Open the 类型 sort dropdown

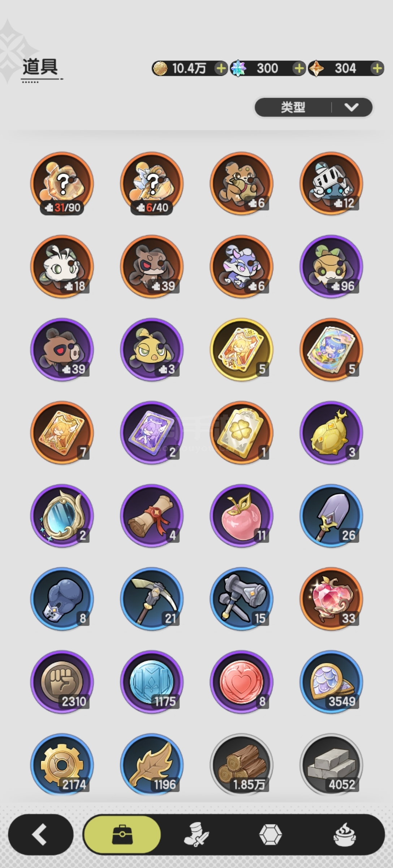tap(313, 107)
